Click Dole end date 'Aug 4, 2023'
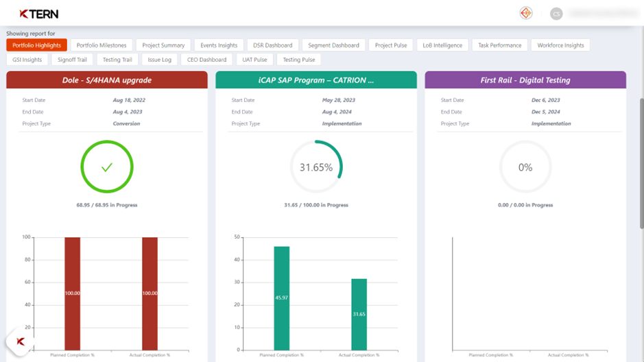The image size is (644, 362). tap(128, 112)
